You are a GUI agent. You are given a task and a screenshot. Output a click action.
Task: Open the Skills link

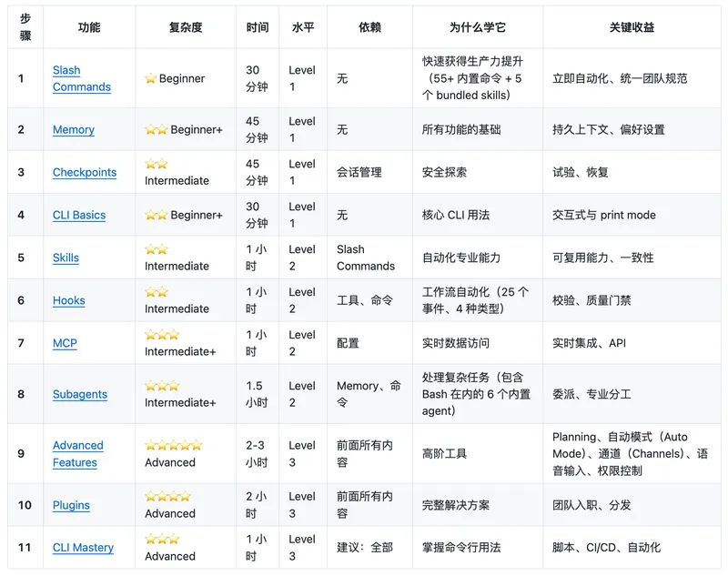tap(66, 258)
